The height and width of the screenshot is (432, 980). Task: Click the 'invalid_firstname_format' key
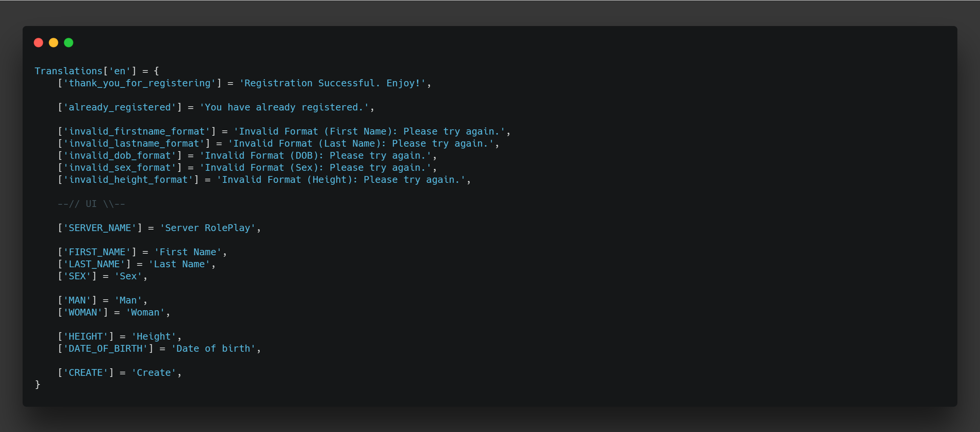coord(136,132)
